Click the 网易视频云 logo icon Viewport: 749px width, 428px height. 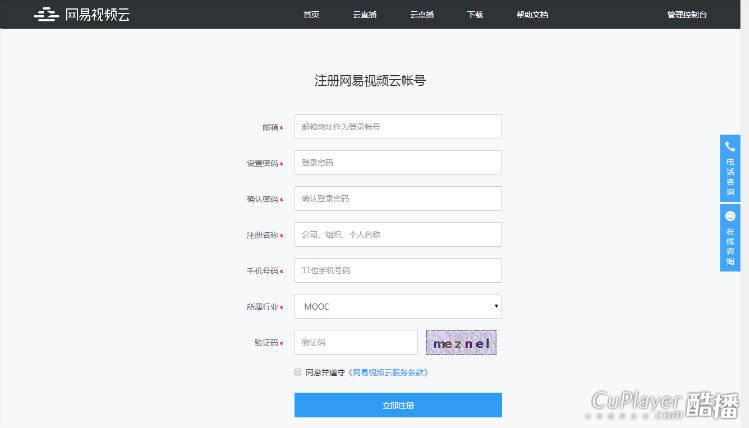click(47, 15)
